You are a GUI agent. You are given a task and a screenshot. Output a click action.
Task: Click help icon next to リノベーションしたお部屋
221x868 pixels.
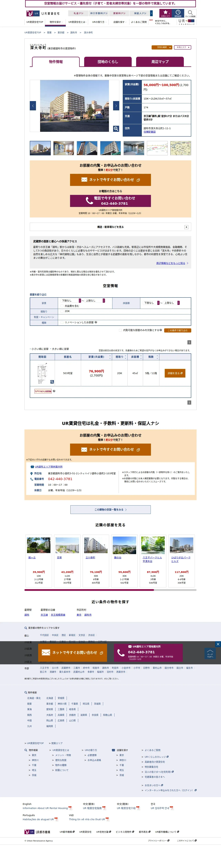96,322
